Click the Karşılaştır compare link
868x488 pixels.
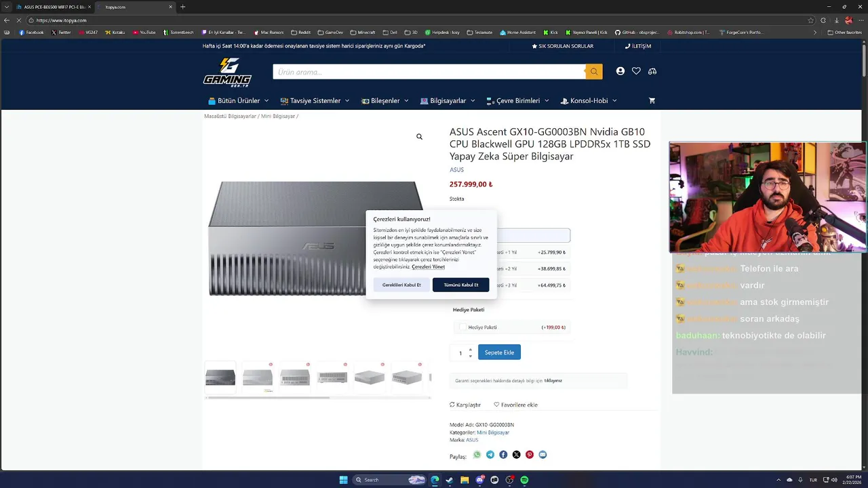point(465,405)
